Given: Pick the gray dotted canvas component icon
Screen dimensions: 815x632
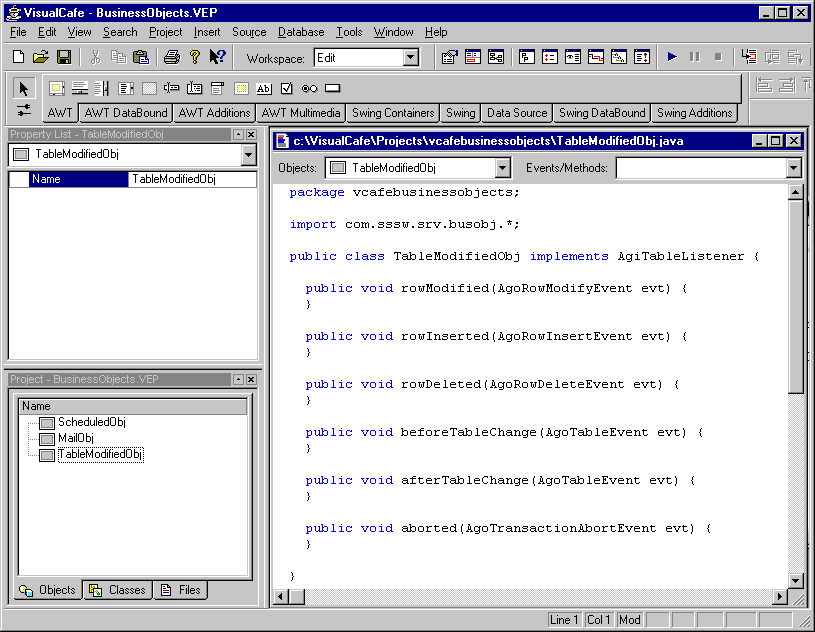Looking at the screenshot, I should pos(149,89).
